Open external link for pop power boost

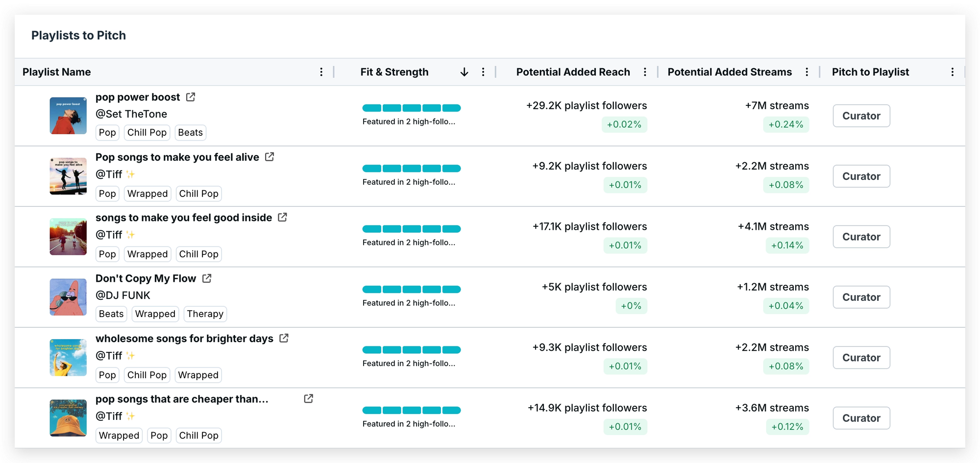pyautogui.click(x=191, y=97)
